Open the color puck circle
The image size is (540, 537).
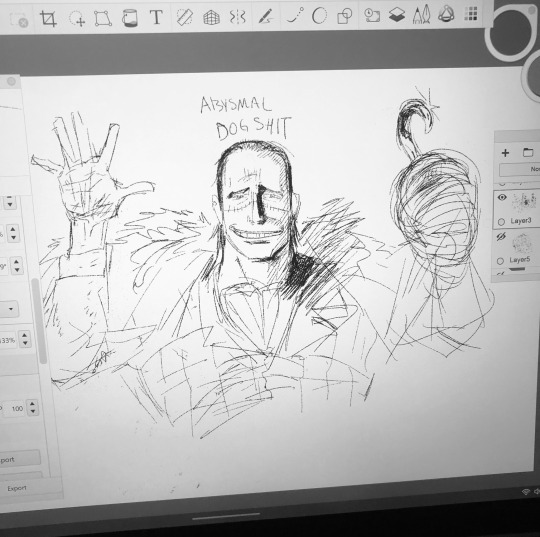[x=511, y=32]
